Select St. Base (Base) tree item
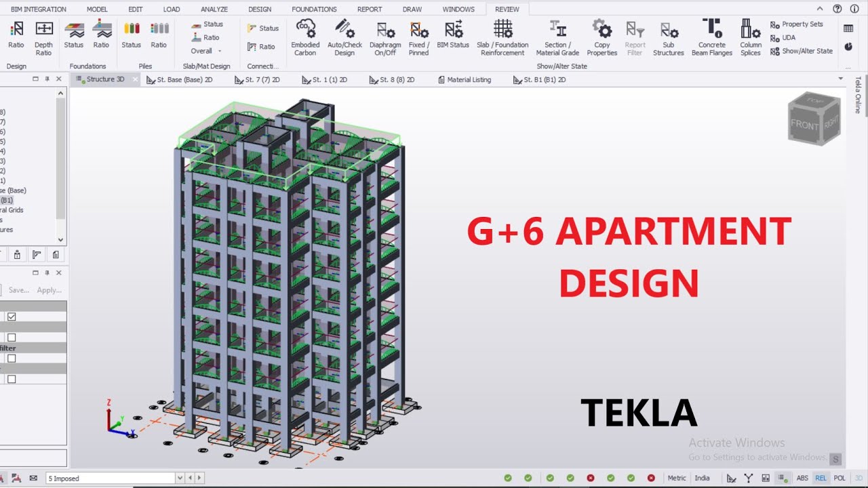This screenshot has width=868, height=488. [x=14, y=190]
